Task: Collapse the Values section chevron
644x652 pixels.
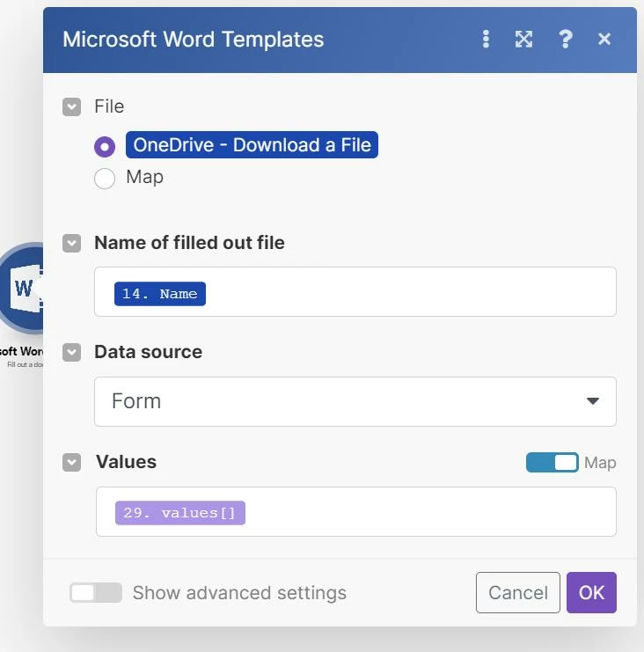Action: 71,463
